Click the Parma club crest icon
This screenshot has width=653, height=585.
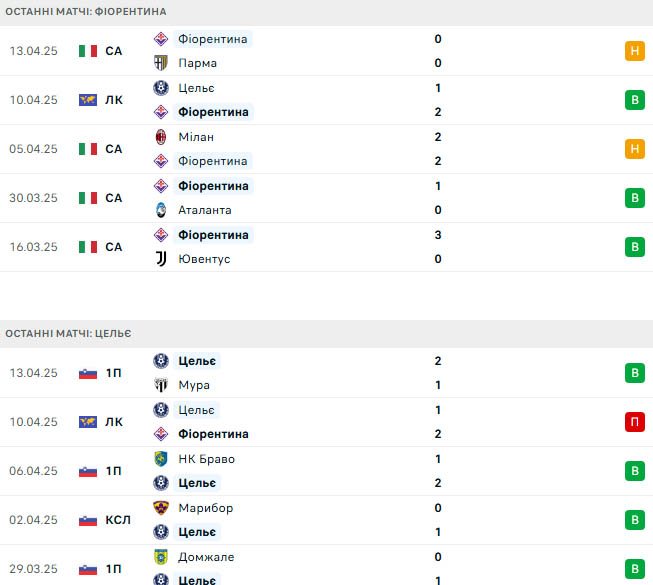pos(161,63)
